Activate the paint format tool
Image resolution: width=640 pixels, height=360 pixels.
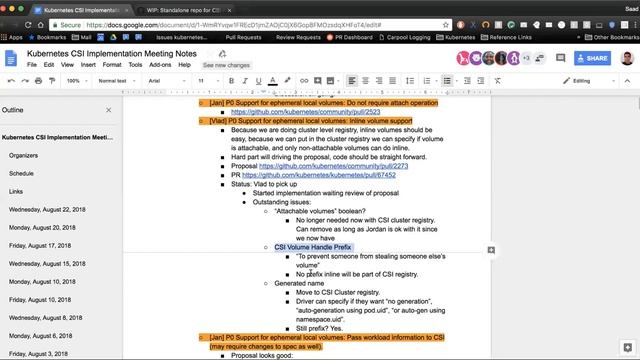click(52, 81)
